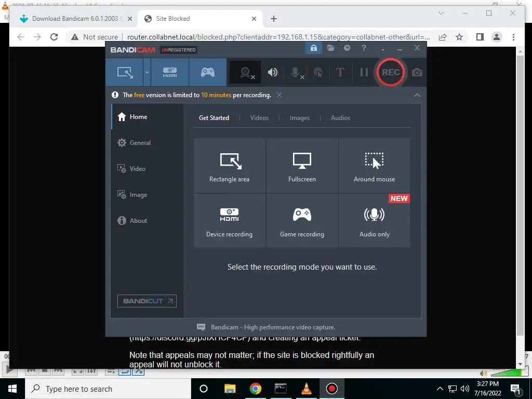Click the Windows taskbar search box

click(108, 389)
